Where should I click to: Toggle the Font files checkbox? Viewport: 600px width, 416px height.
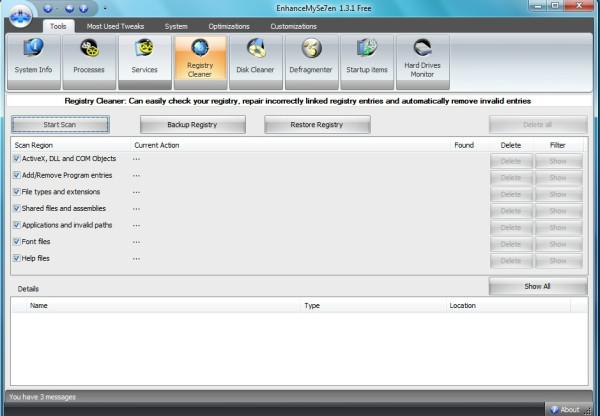pos(17,242)
